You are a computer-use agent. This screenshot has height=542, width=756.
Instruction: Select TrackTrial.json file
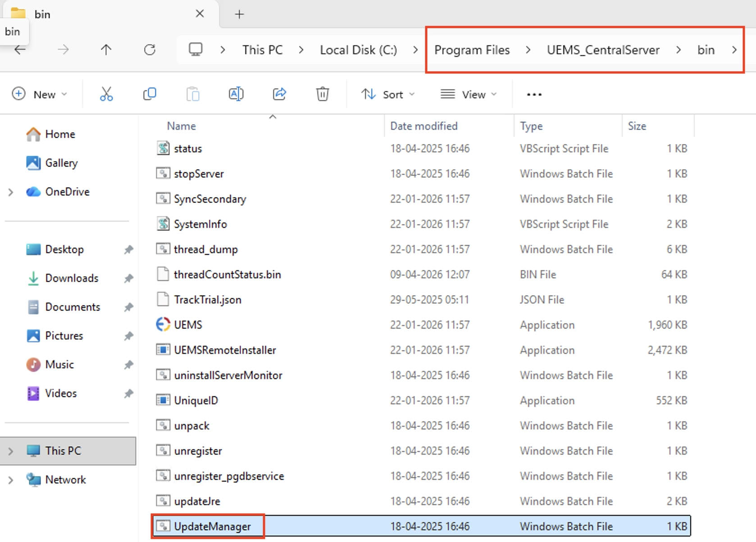421,300
